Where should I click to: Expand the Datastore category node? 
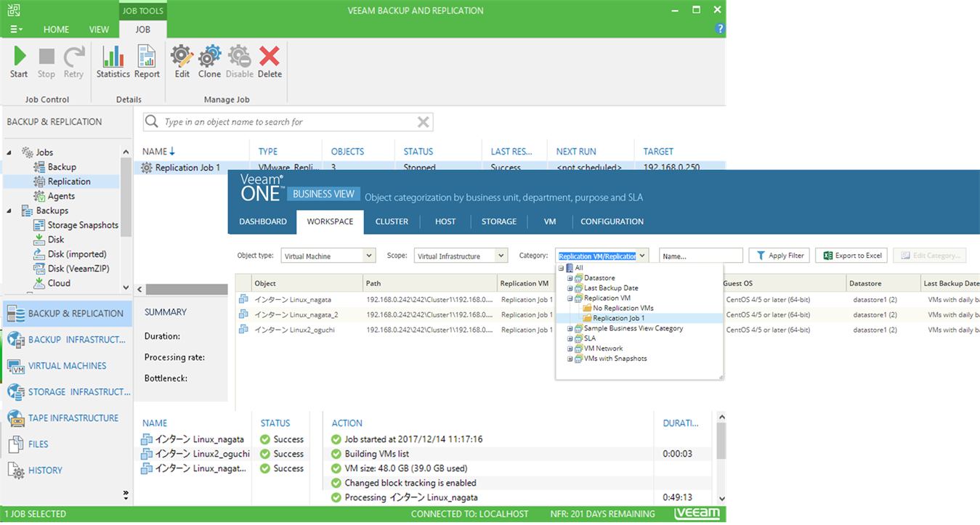[570, 278]
